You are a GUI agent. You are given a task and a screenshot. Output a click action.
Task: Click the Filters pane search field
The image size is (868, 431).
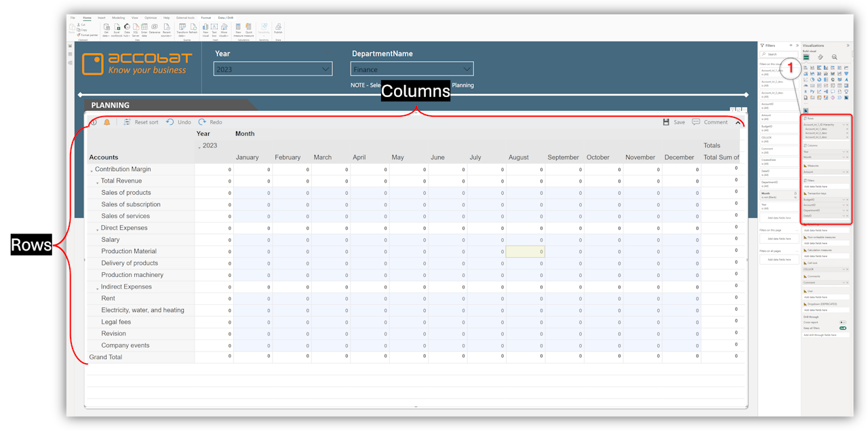tap(780, 54)
